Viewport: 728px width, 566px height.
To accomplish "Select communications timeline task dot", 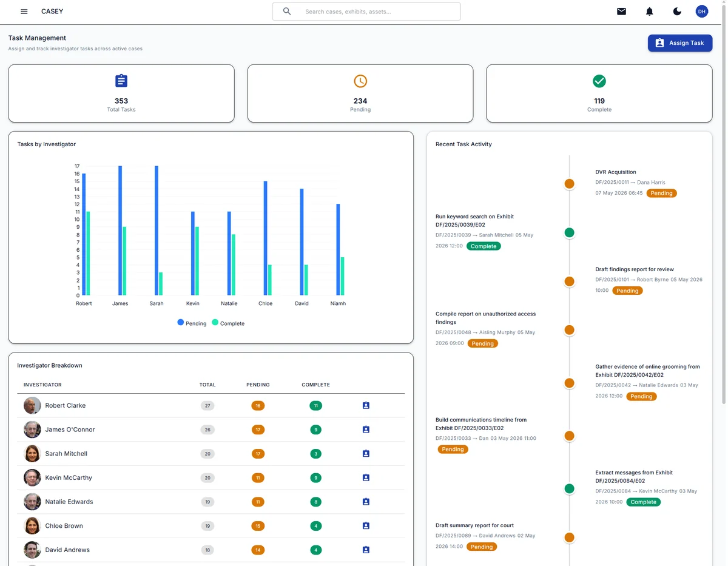I will 569,436.
